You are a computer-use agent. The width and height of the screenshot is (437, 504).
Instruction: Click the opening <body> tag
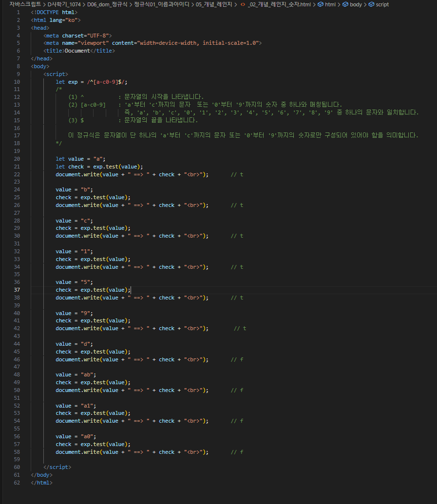pyautogui.click(x=40, y=66)
